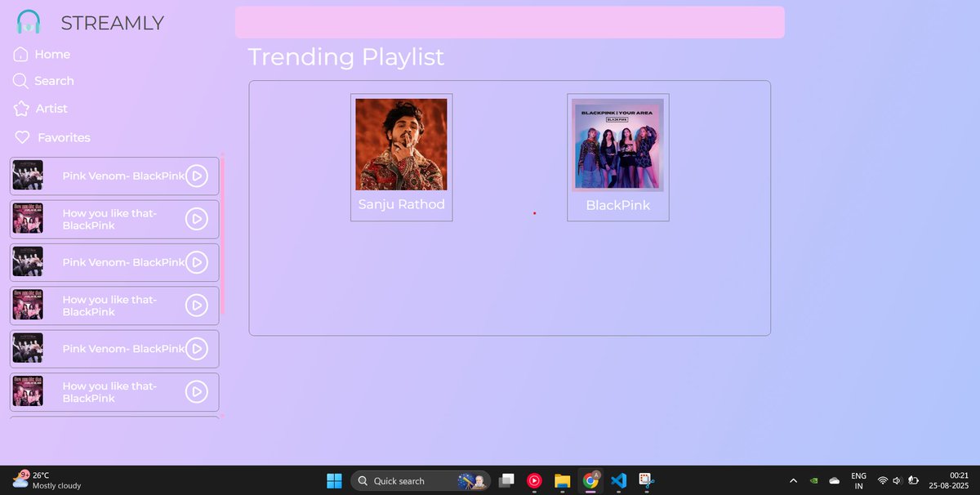980x495 pixels.
Task: Click the topmost How you like that thumbnail
Action: pyautogui.click(x=28, y=219)
